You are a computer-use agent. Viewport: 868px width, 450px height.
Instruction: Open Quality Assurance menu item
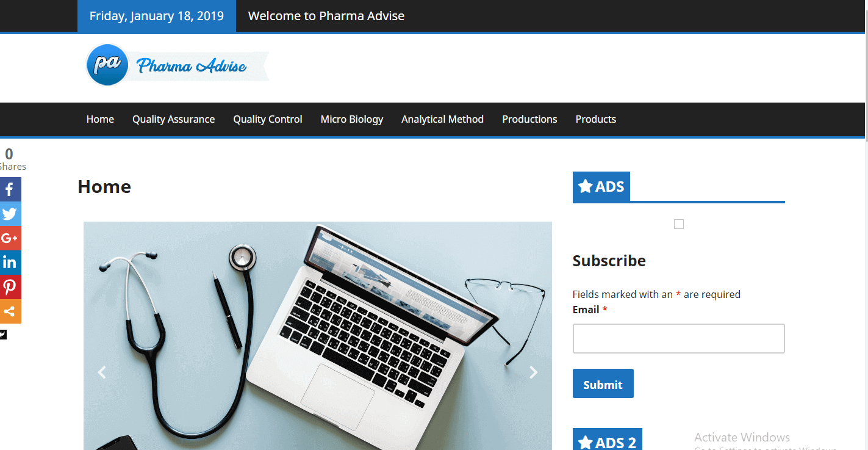click(173, 119)
